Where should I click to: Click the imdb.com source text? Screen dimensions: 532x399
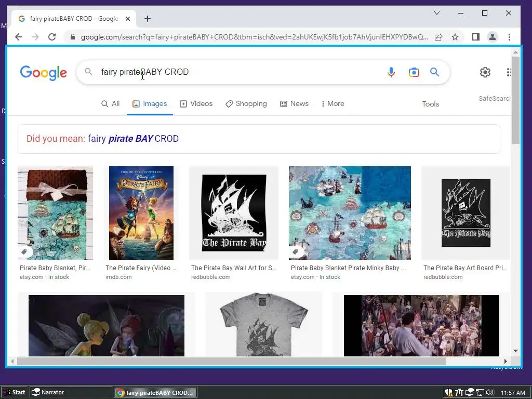tap(118, 277)
